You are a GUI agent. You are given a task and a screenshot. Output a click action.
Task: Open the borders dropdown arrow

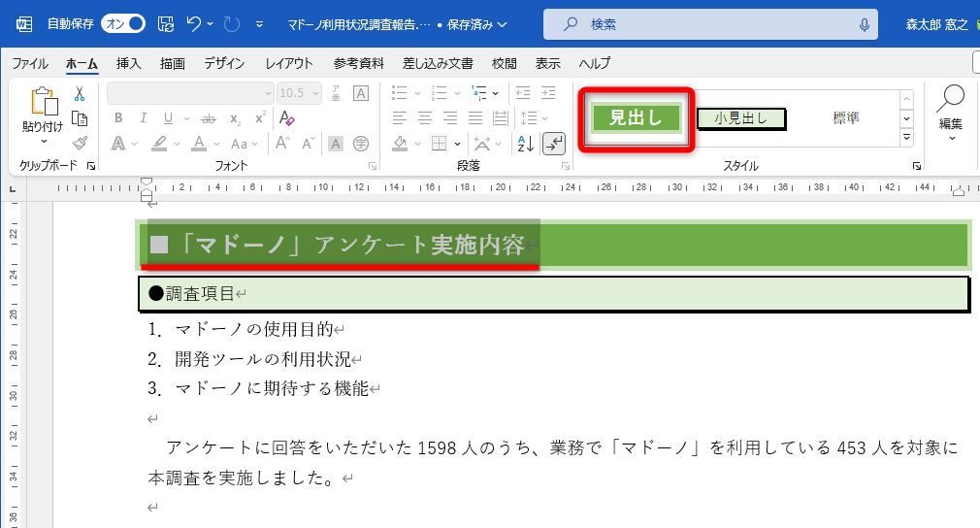tap(458, 145)
